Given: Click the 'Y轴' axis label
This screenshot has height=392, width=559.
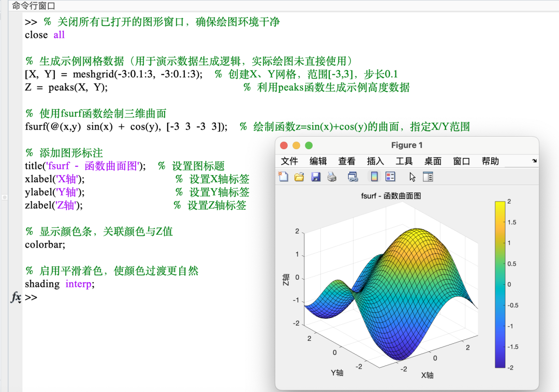Looking at the screenshot, I should tap(337, 373).
